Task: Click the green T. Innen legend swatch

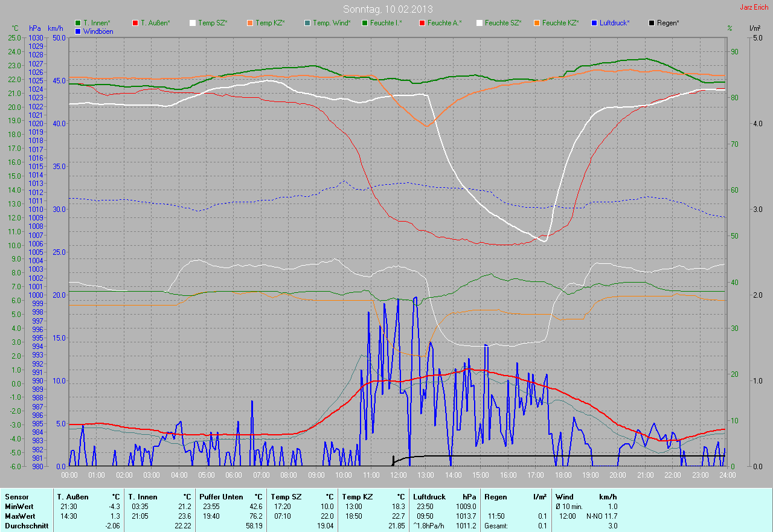Action: click(78, 23)
